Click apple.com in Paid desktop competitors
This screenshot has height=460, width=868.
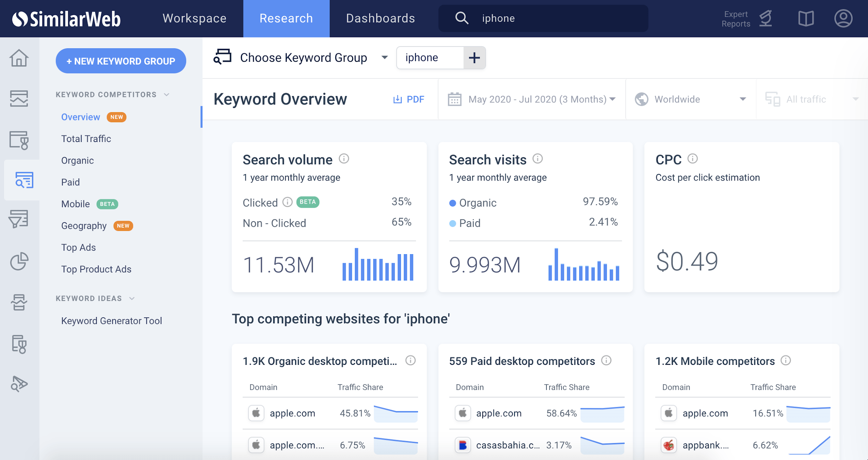point(499,413)
